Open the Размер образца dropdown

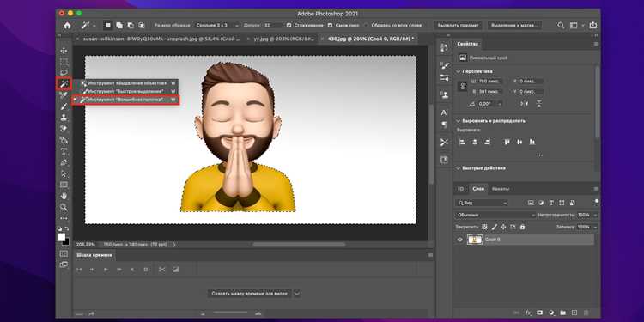217,26
